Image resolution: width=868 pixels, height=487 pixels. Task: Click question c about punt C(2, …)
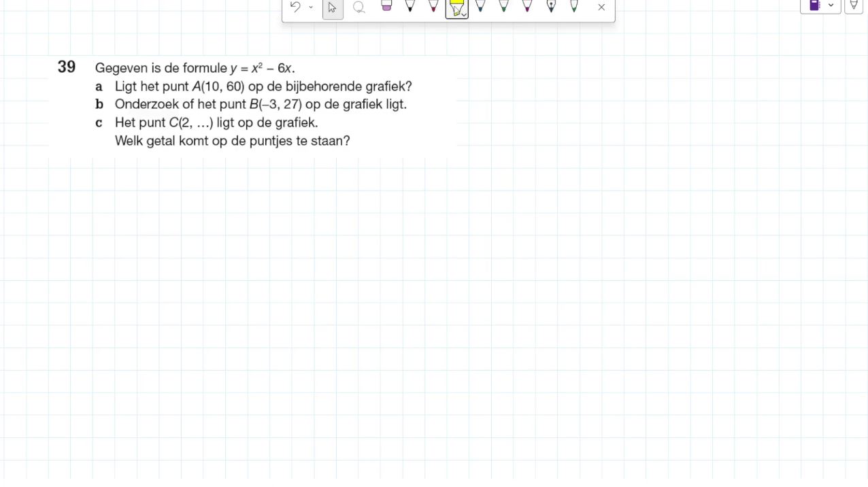pyautogui.click(x=207, y=123)
